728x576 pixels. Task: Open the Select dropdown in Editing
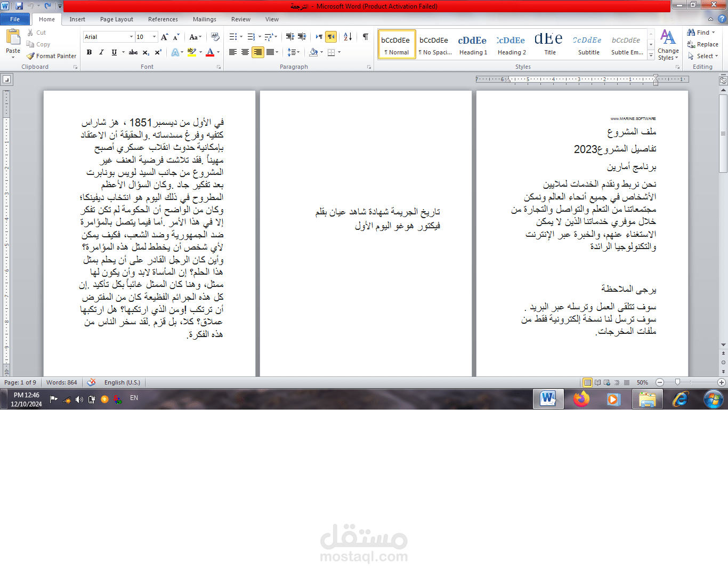click(703, 56)
